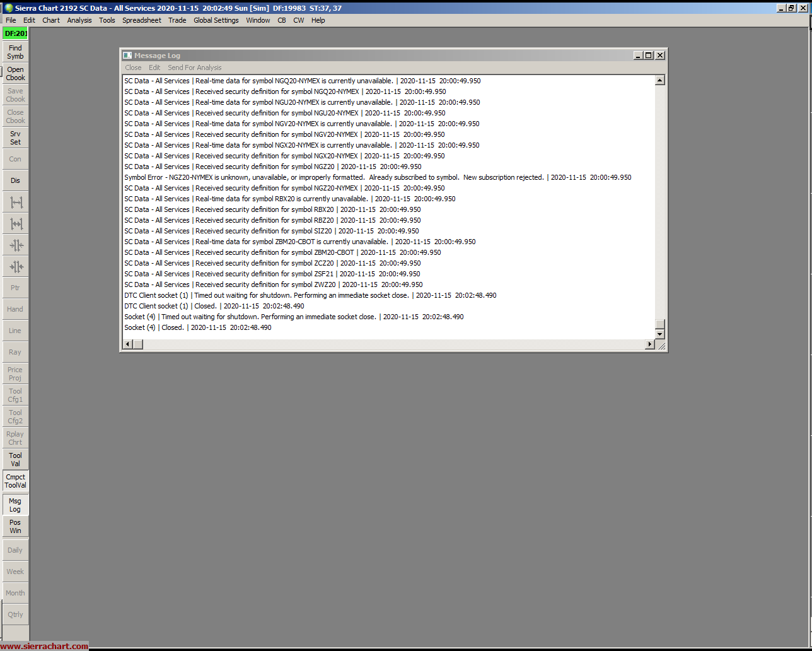Minimize the Message Log window

(x=639, y=56)
